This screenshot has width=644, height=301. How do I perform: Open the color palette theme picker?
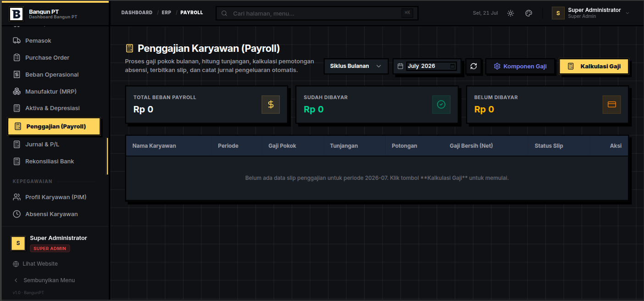pyautogui.click(x=528, y=13)
